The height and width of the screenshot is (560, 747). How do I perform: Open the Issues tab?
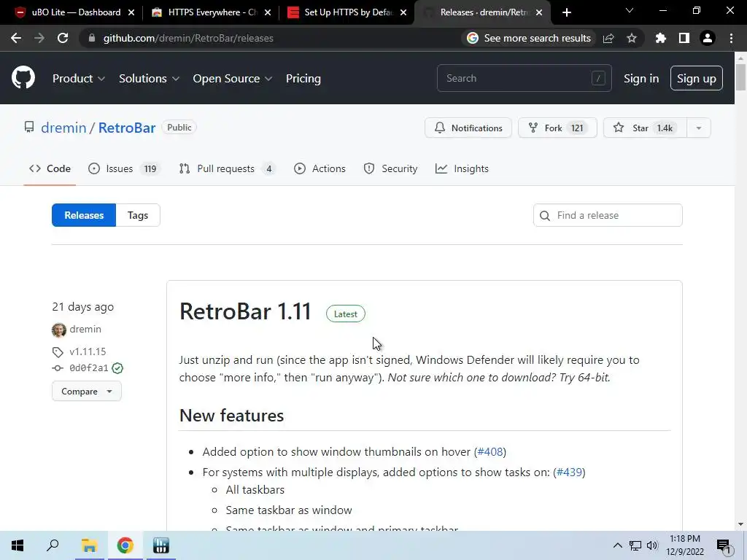pyautogui.click(x=125, y=168)
